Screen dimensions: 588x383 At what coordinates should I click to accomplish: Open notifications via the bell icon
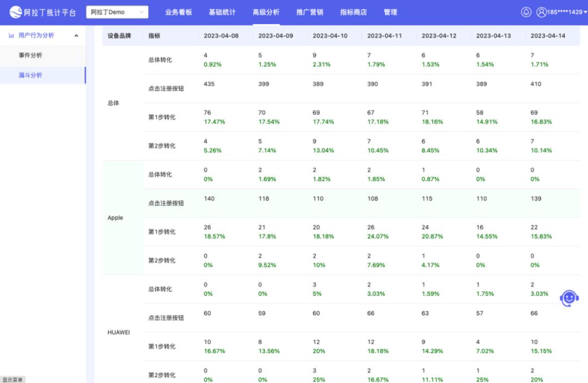tap(526, 10)
